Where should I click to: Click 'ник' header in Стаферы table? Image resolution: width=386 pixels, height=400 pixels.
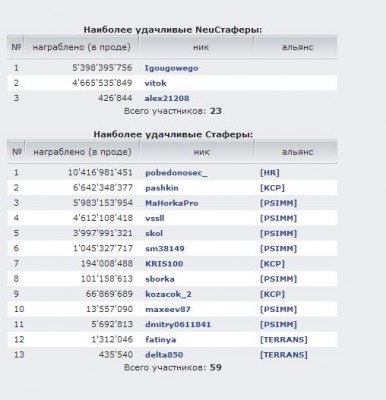[x=202, y=152]
